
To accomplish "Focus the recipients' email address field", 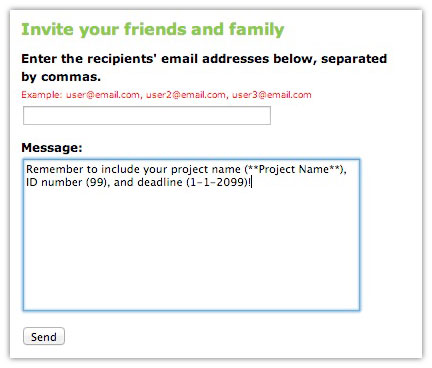I will click(147, 116).
